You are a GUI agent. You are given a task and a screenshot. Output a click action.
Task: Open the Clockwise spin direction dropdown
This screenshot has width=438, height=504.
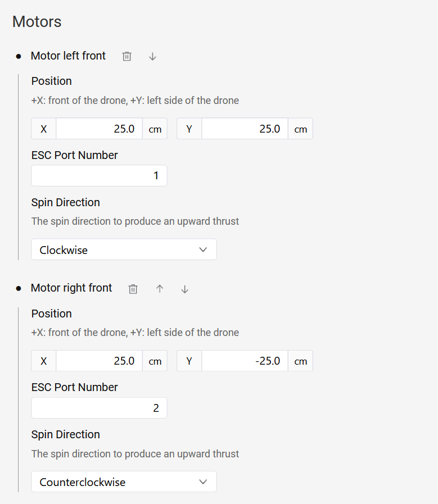coord(124,250)
